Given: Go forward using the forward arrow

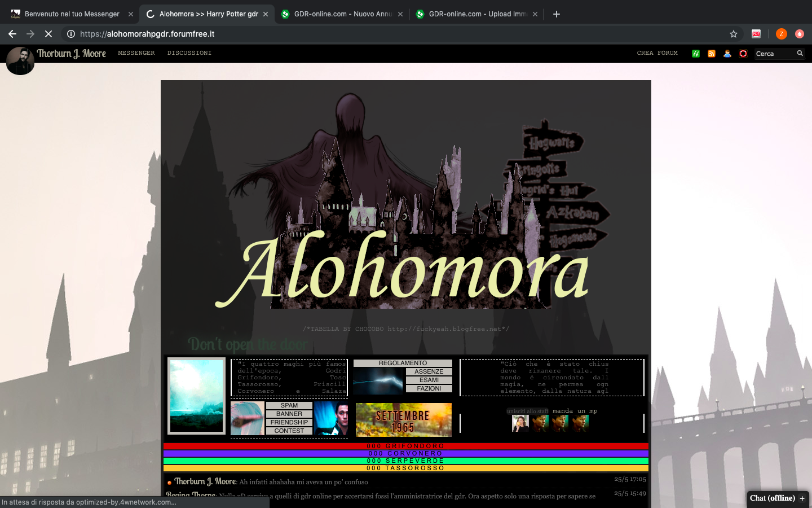Looking at the screenshot, I should pos(30,34).
